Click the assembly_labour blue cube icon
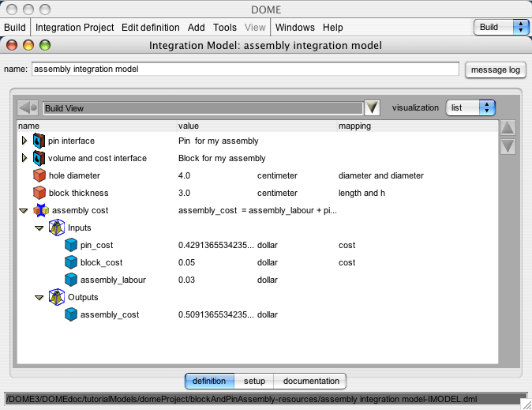The image size is (532, 410). [x=71, y=280]
